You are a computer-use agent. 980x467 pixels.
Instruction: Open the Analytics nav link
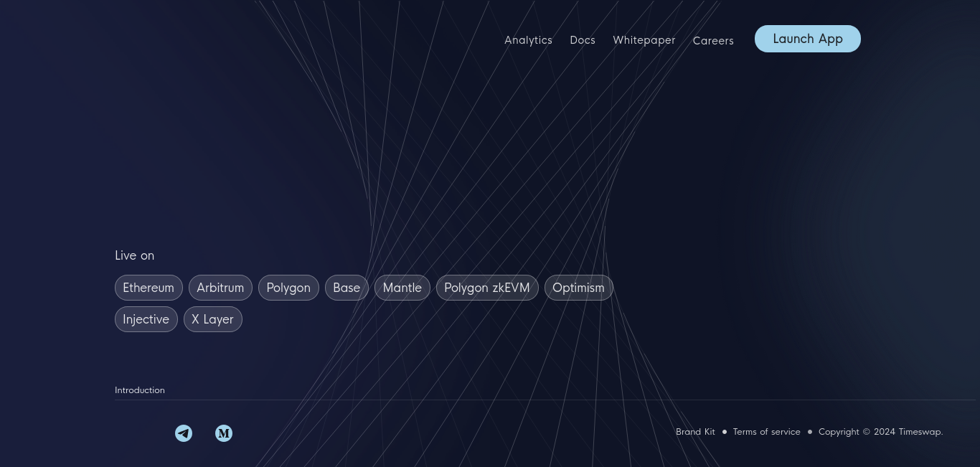click(x=528, y=40)
